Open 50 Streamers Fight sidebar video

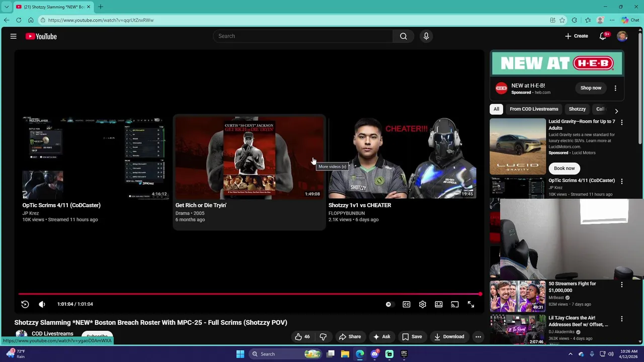tap(573, 287)
